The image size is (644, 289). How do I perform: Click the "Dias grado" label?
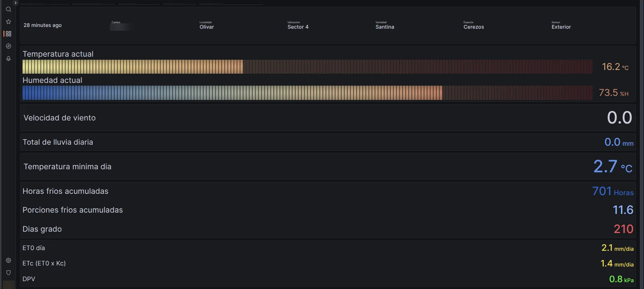click(42, 229)
